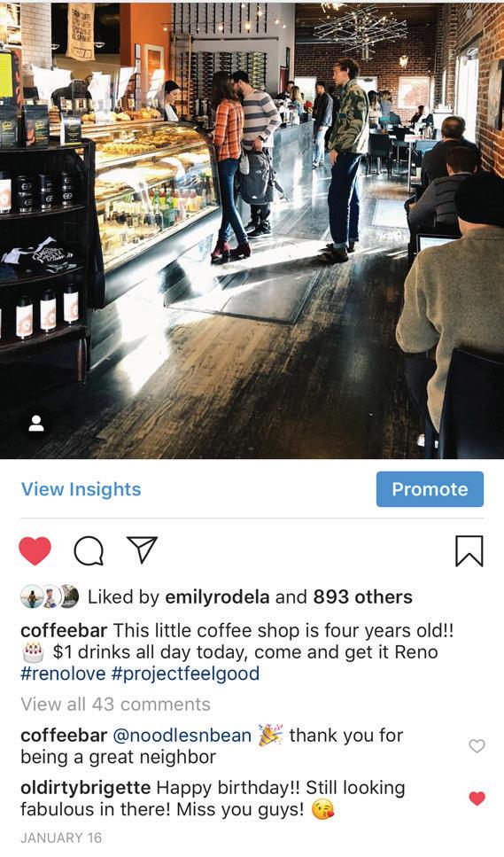
Task: Open the #renolove hashtag
Action: click(x=63, y=674)
